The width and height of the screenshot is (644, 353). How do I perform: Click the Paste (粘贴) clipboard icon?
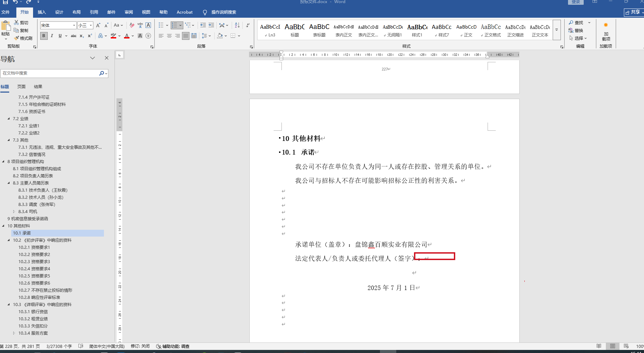(5, 26)
